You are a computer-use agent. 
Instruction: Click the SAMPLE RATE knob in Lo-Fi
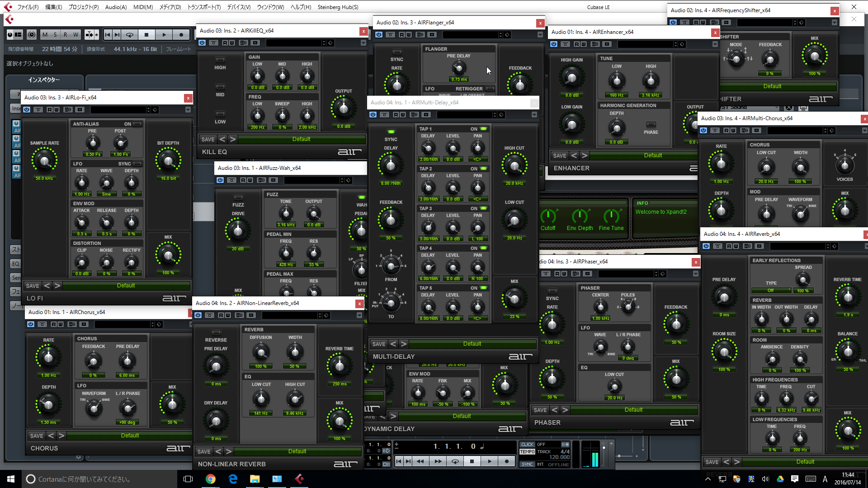(44, 160)
